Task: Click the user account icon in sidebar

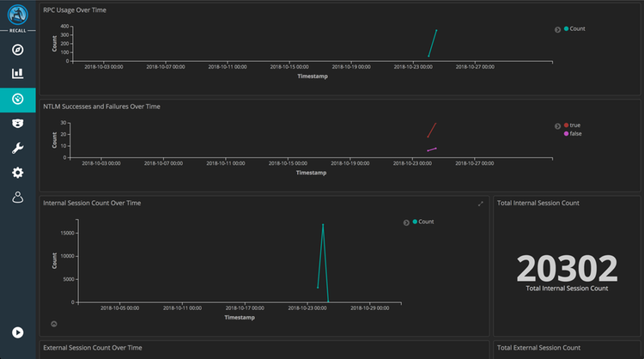Action: 17,198
